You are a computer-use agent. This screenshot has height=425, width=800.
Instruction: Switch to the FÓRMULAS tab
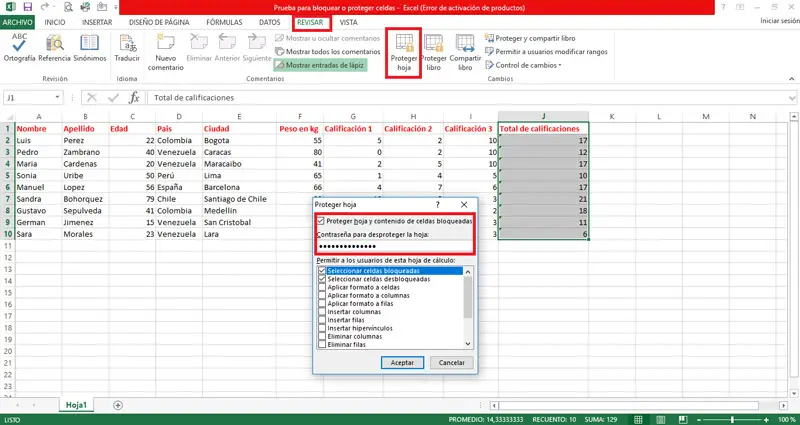(x=224, y=22)
